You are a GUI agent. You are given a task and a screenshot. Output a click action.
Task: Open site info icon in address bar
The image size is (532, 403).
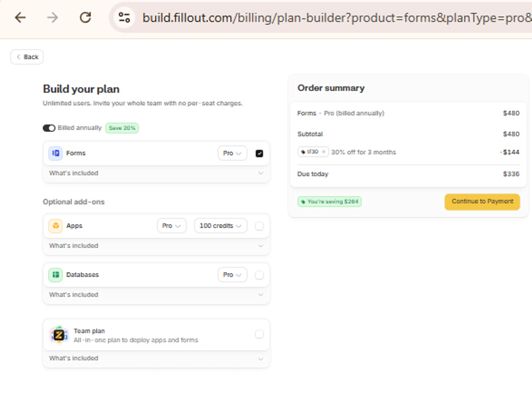point(124,17)
